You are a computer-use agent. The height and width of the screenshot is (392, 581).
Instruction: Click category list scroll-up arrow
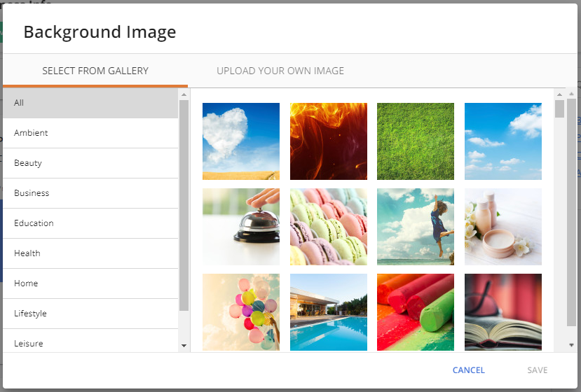pos(184,94)
